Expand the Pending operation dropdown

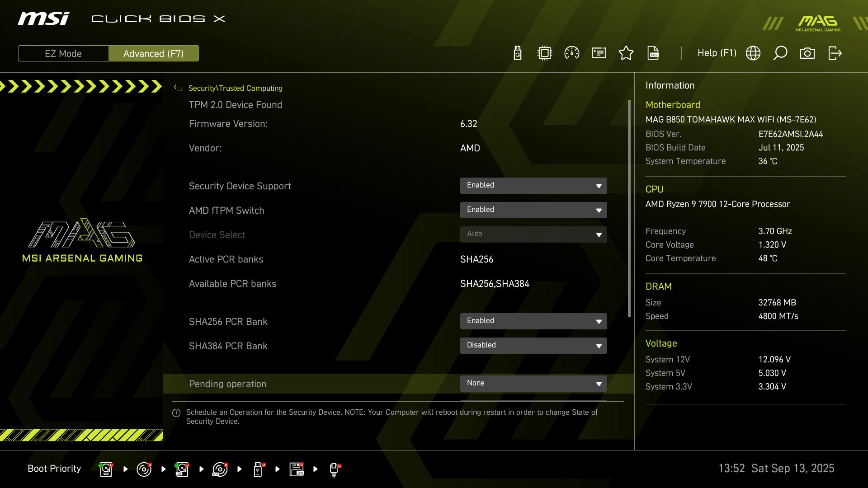pos(533,383)
